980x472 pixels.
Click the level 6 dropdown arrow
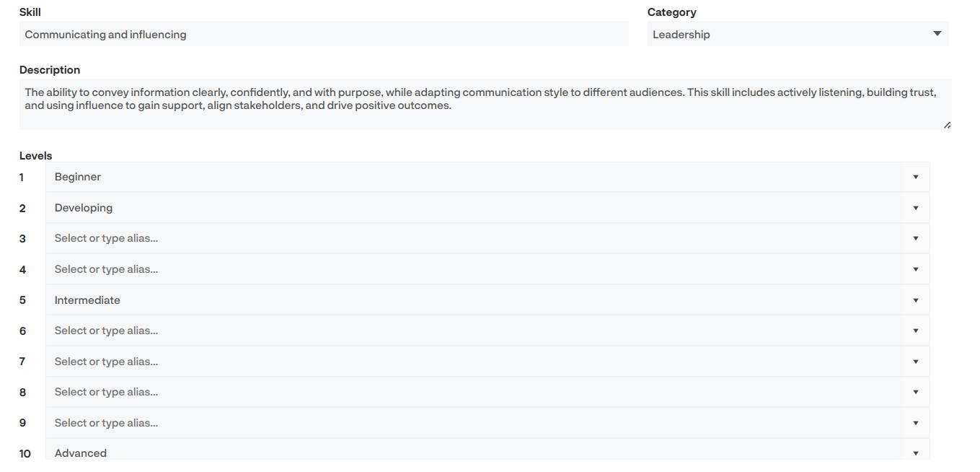[915, 331]
